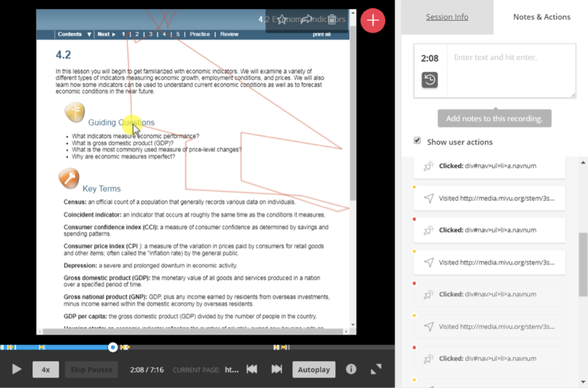Select the Notes & Actions tab
The width and height of the screenshot is (588, 388).
pos(541,17)
